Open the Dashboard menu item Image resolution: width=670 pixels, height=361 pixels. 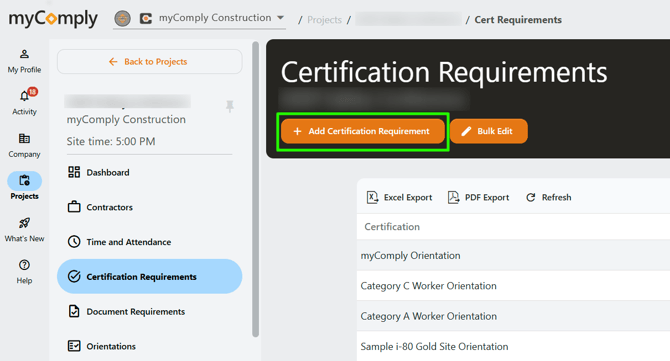[x=150, y=172]
